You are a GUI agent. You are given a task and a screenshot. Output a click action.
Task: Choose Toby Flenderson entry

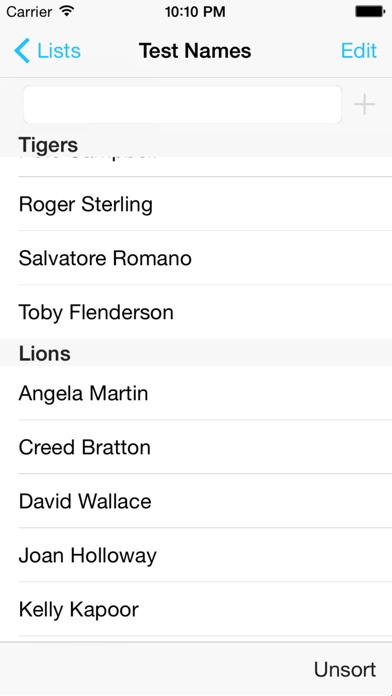click(196, 312)
